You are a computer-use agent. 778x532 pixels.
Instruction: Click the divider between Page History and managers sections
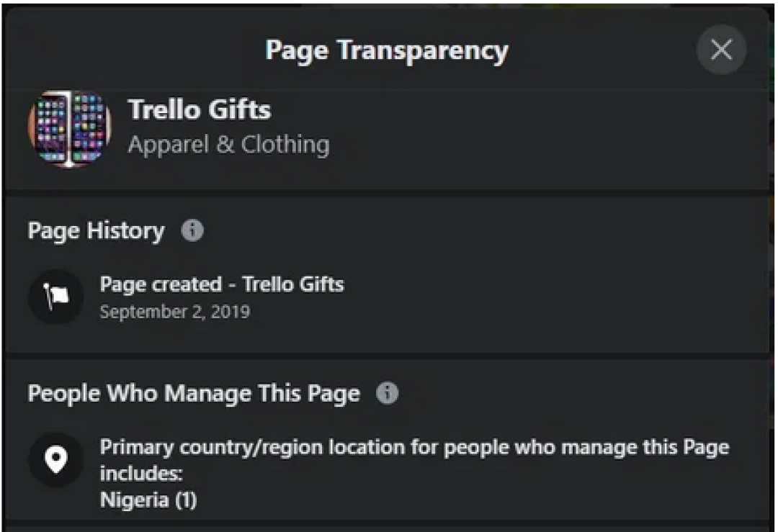[387, 356]
